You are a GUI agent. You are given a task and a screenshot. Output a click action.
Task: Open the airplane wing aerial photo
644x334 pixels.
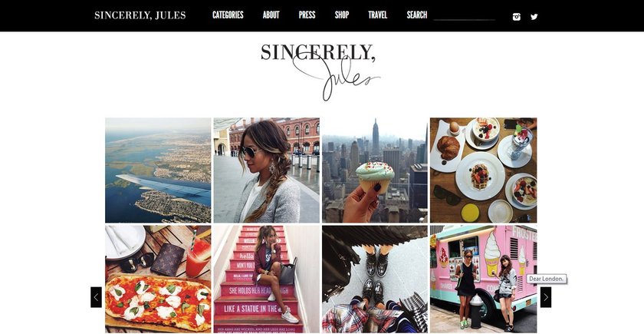point(158,170)
